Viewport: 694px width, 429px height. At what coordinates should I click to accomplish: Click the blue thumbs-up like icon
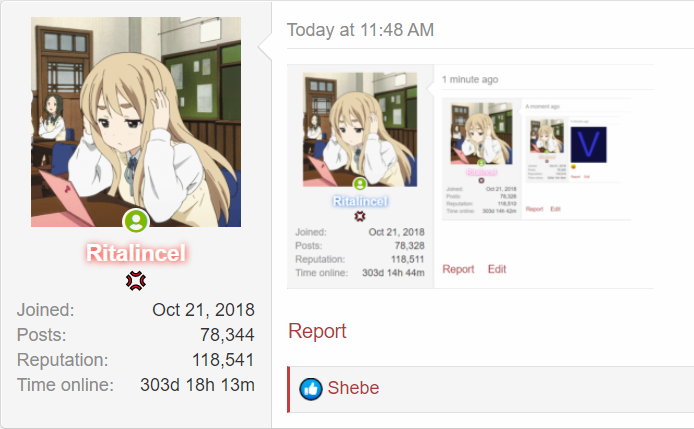click(311, 389)
